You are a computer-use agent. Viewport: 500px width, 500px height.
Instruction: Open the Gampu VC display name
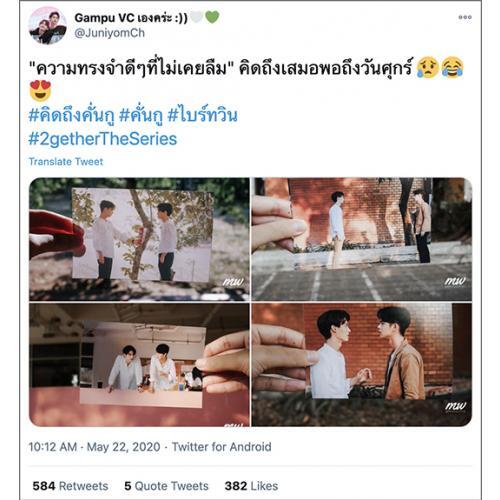(x=131, y=18)
